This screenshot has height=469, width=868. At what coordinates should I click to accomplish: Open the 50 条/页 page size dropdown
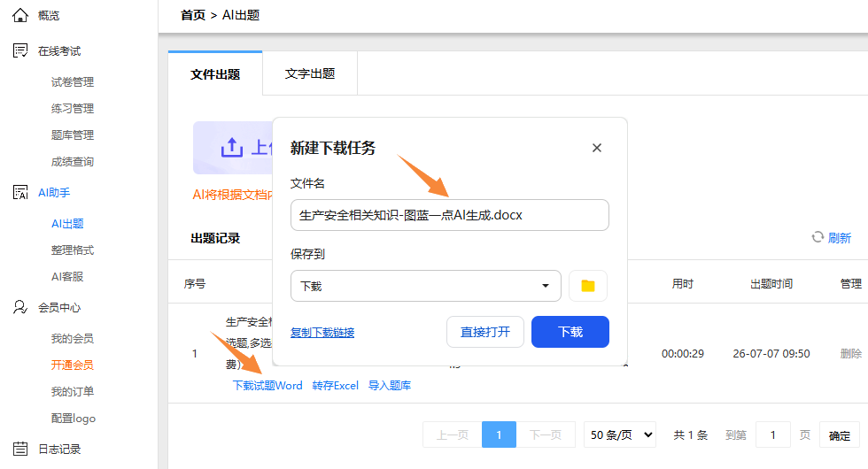point(620,434)
